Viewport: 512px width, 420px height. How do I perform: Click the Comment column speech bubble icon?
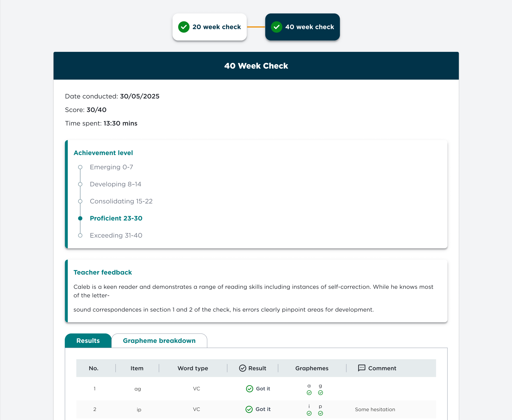[x=362, y=368]
